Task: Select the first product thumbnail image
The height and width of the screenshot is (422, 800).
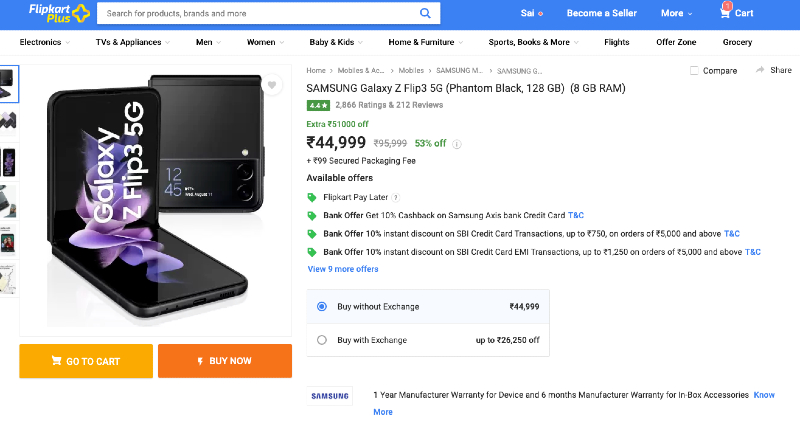Action: [x=9, y=82]
